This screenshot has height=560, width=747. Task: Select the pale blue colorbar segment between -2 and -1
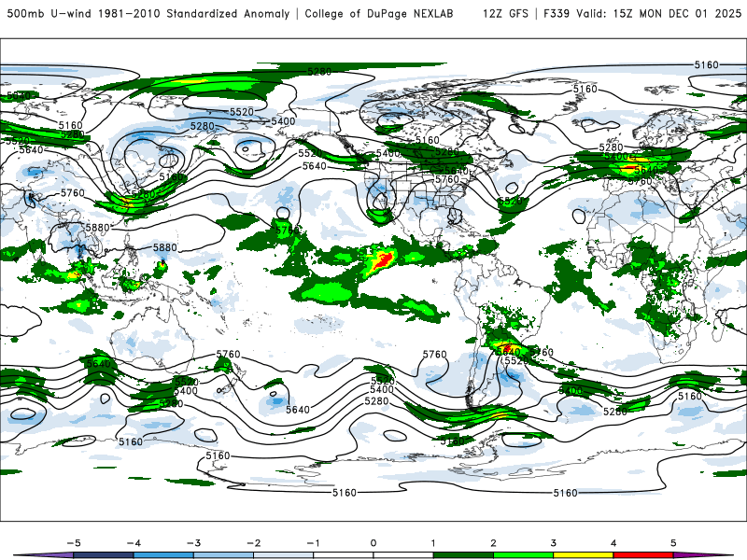pyautogui.click(x=284, y=555)
